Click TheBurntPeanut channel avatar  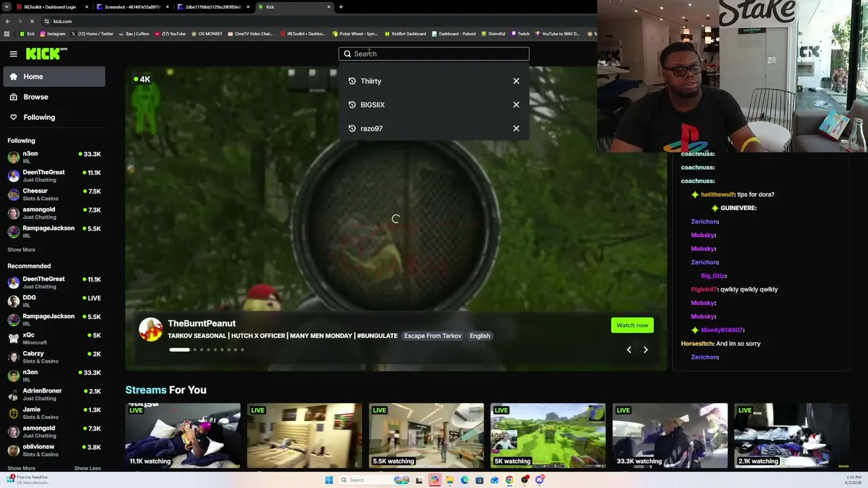tap(151, 329)
